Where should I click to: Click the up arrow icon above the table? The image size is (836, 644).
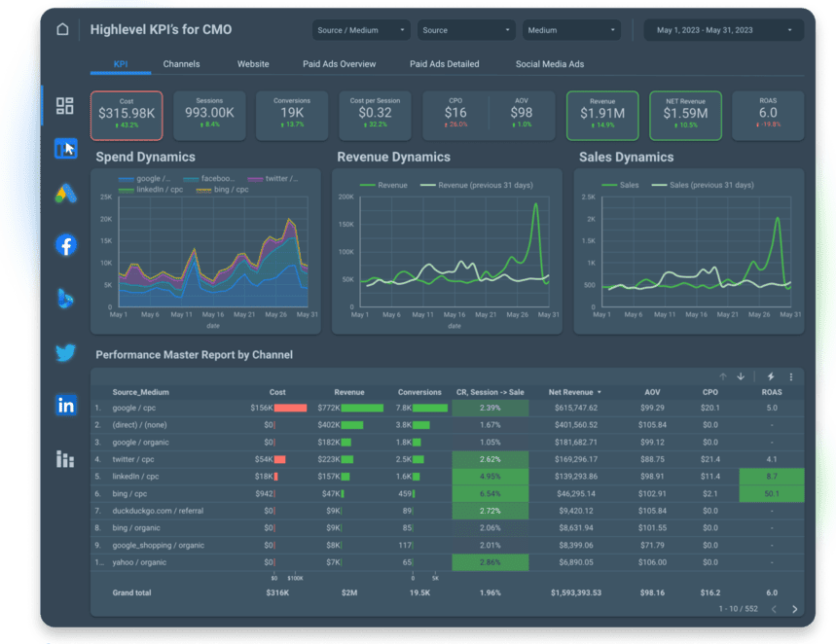pos(723,376)
